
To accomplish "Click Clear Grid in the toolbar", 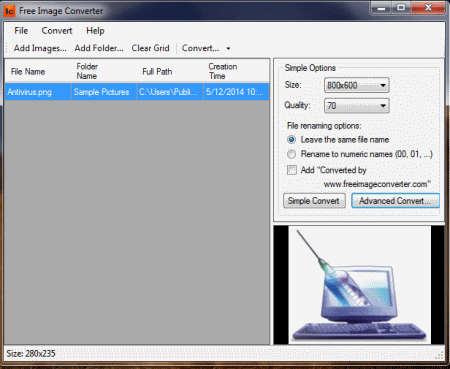I will point(150,48).
